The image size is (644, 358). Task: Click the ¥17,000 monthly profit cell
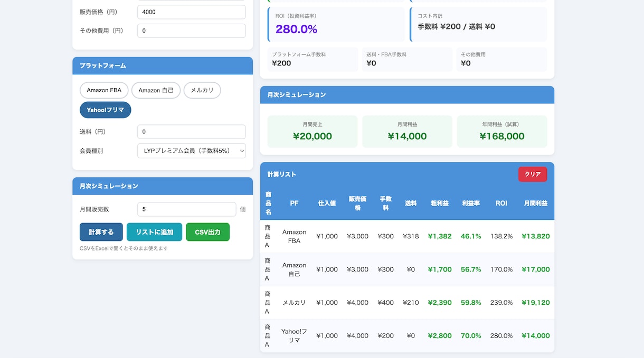tap(536, 269)
